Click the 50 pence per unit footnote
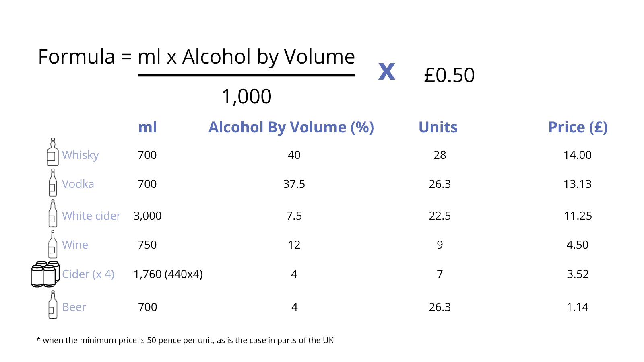This screenshot has height=362, width=644. pos(185,340)
